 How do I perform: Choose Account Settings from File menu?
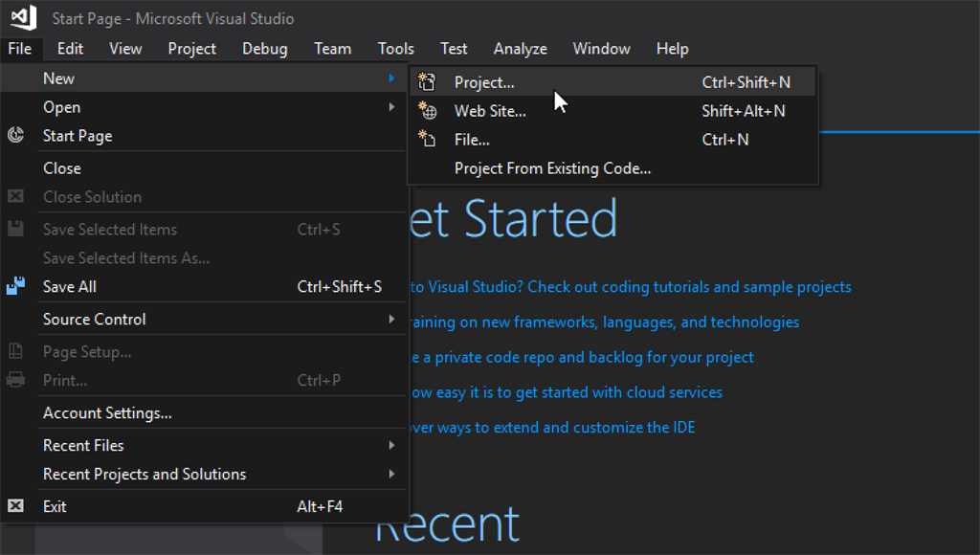coord(107,412)
